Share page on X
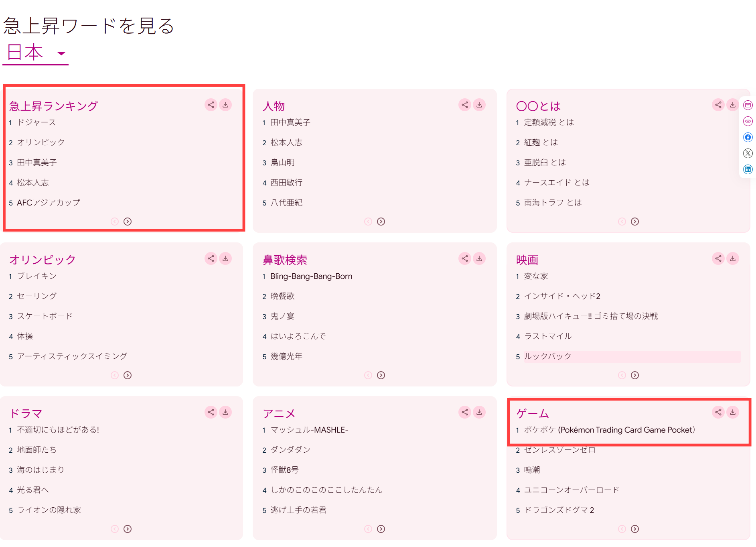The height and width of the screenshot is (547, 756). pyautogui.click(x=748, y=153)
